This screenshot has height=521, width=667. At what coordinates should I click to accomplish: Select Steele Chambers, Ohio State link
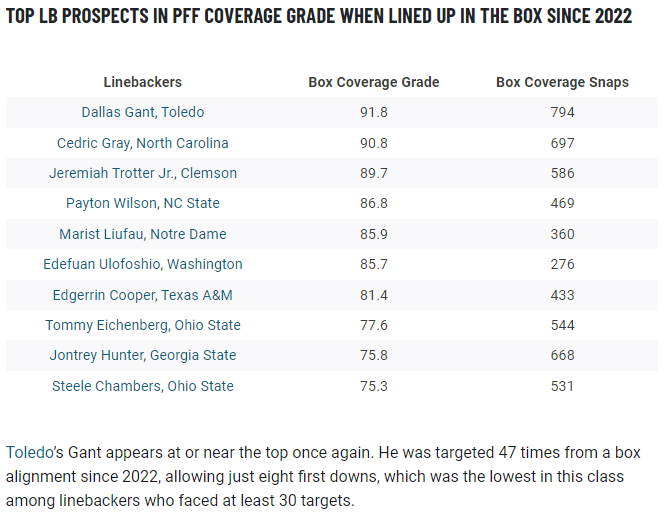click(x=143, y=386)
